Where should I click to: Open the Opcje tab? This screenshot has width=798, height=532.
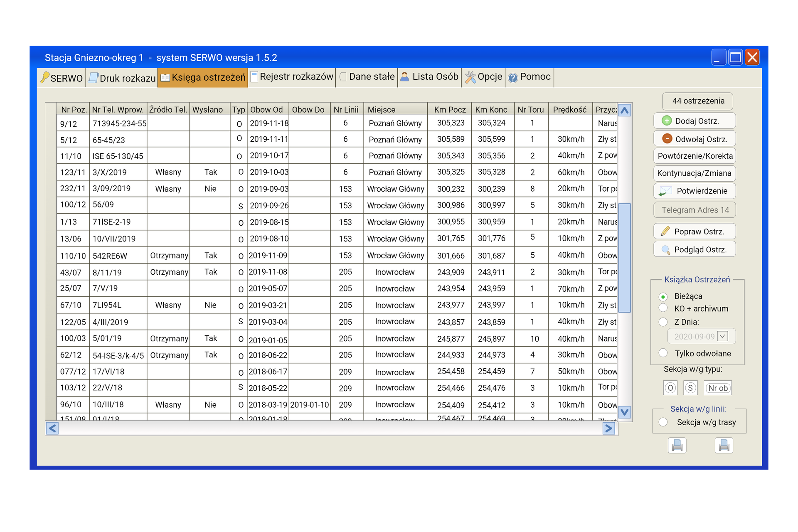coord(483,77)
